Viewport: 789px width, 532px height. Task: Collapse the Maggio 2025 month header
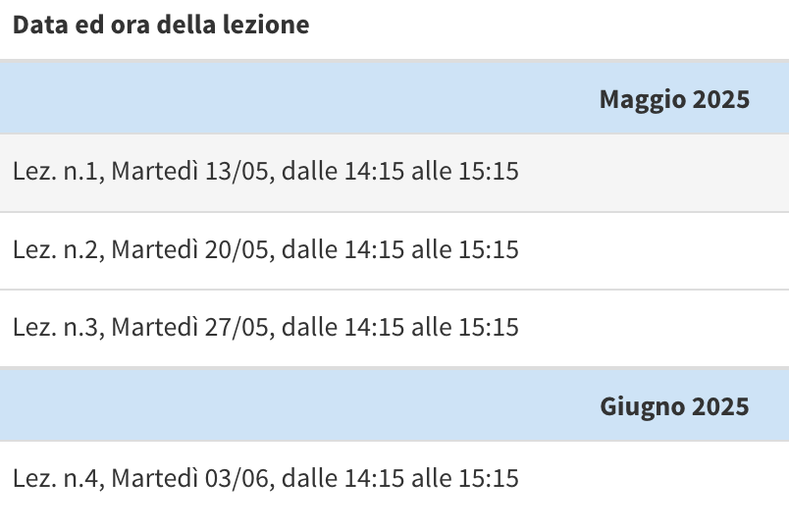click(x=674, y=99)
